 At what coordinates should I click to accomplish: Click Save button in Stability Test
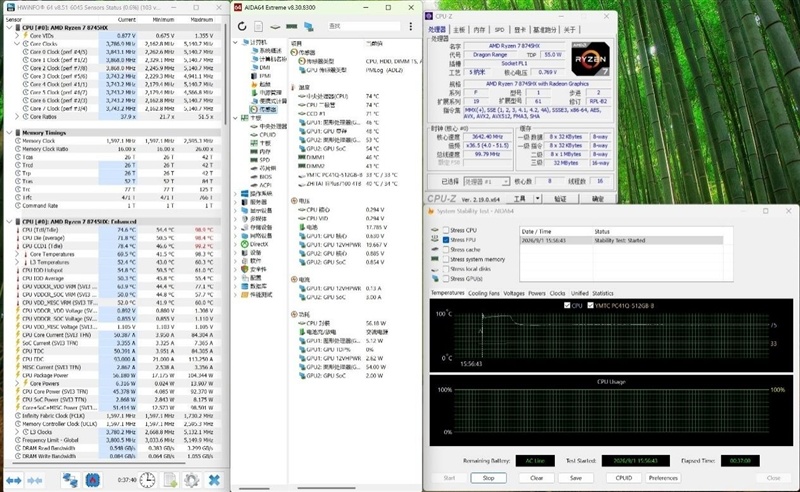(576, 478)
